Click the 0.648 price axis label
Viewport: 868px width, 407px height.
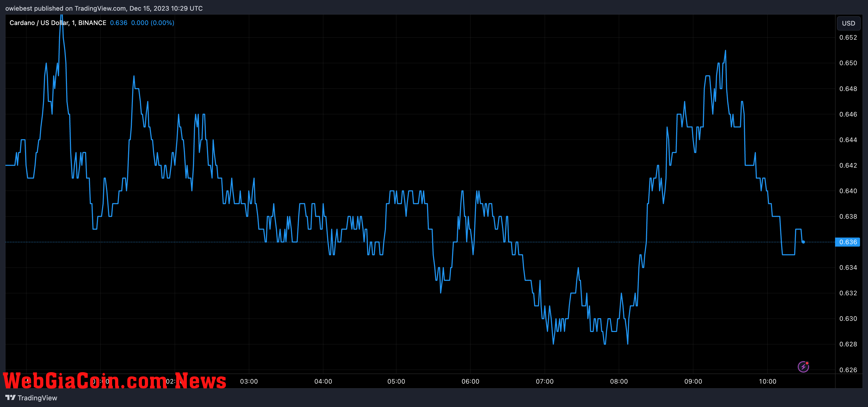[x=848, y=89]
